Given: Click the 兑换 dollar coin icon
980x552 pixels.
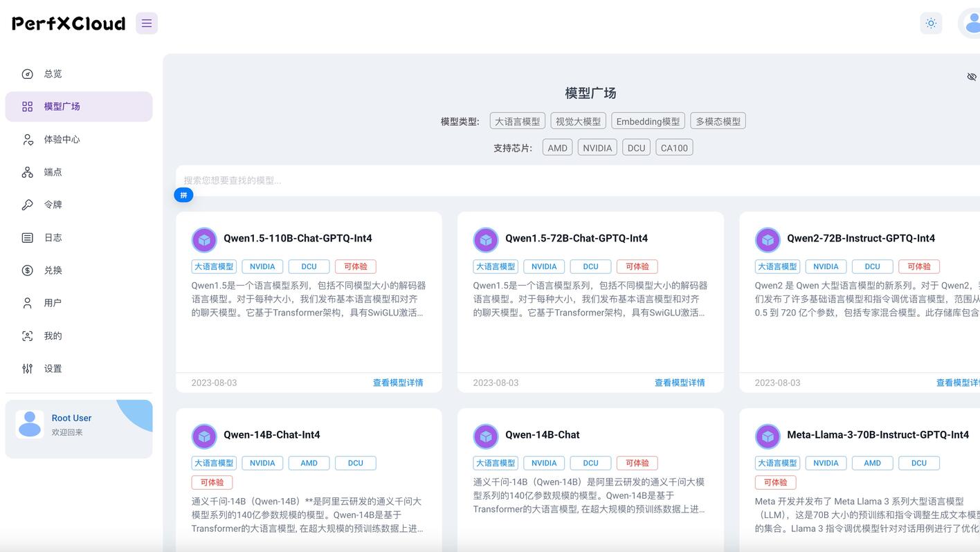Looking at the screenshot, I should [x=28, y=270].
